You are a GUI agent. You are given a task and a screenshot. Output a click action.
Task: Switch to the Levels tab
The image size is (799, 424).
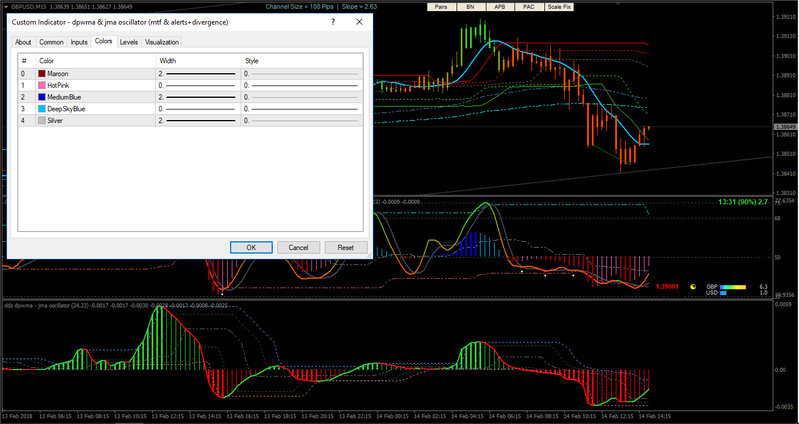point(129,43)
